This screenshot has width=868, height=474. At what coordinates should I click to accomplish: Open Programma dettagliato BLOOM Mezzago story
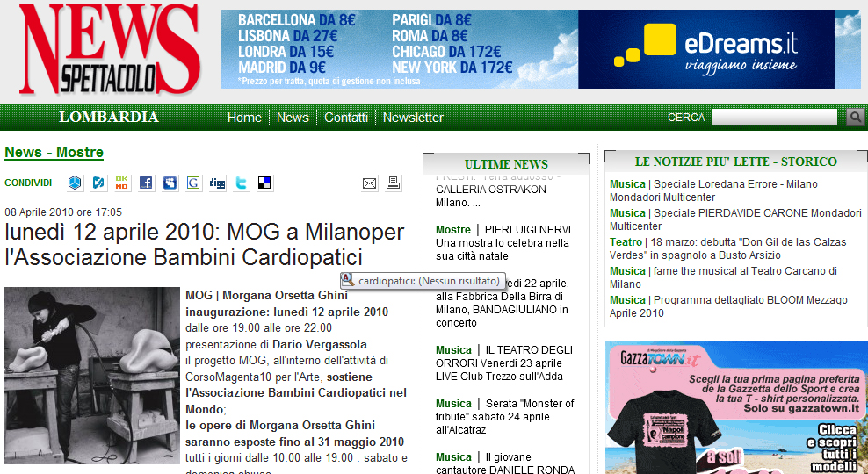pyautogui.click(x=728, y=306)
